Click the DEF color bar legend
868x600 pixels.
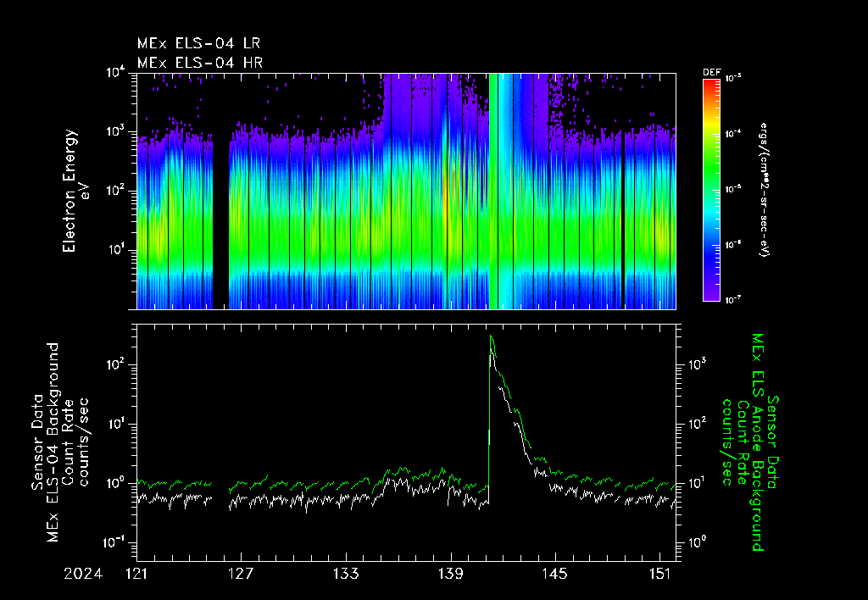711,191
